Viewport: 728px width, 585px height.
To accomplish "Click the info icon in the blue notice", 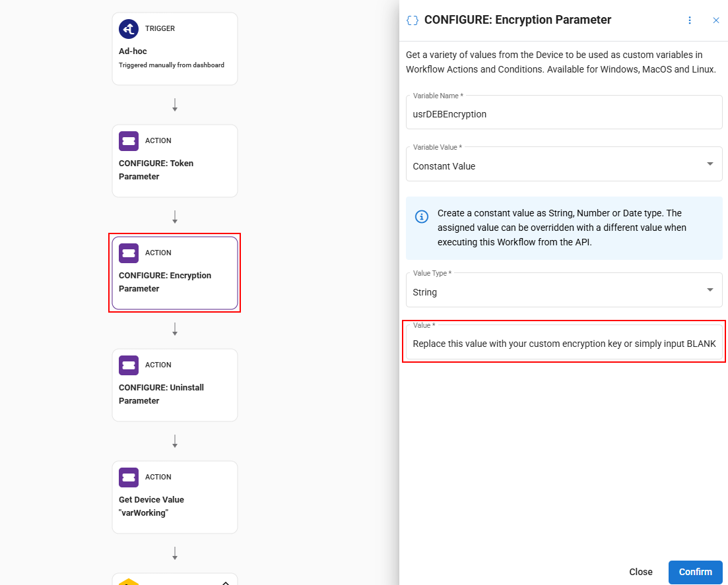I will click(x=422, y=216).
